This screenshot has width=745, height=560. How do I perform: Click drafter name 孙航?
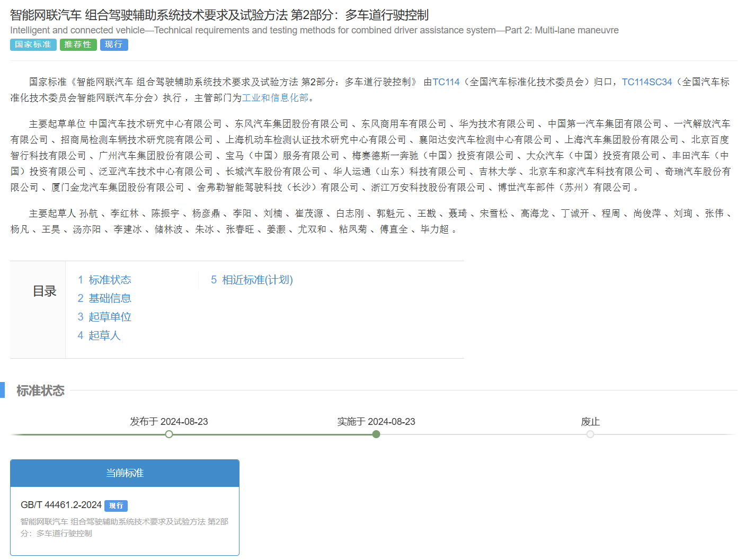(88, 214)
